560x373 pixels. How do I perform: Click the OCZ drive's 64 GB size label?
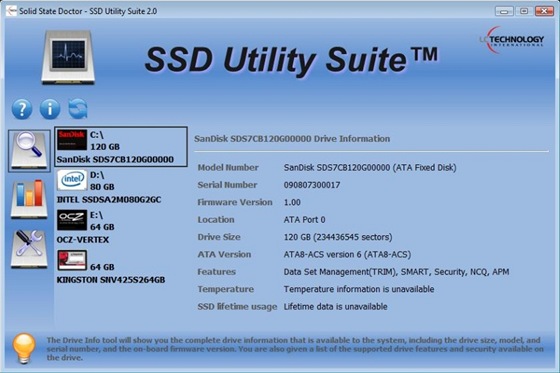point(102,227)
